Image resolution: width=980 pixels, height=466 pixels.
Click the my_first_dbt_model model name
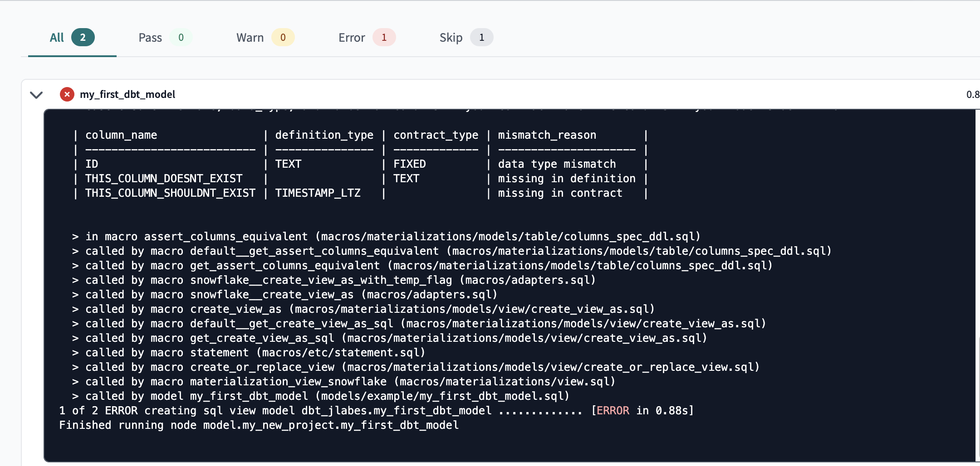pos(127,94)
